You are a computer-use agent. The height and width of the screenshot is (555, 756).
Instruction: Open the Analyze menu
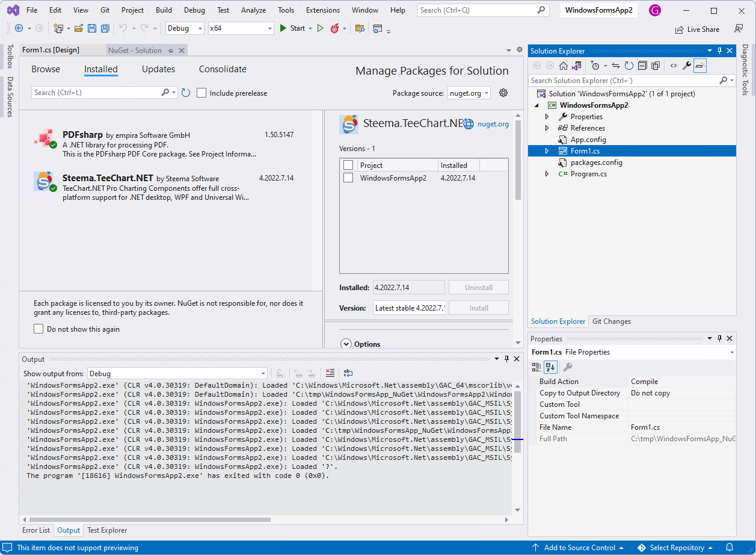pos(254,10)
